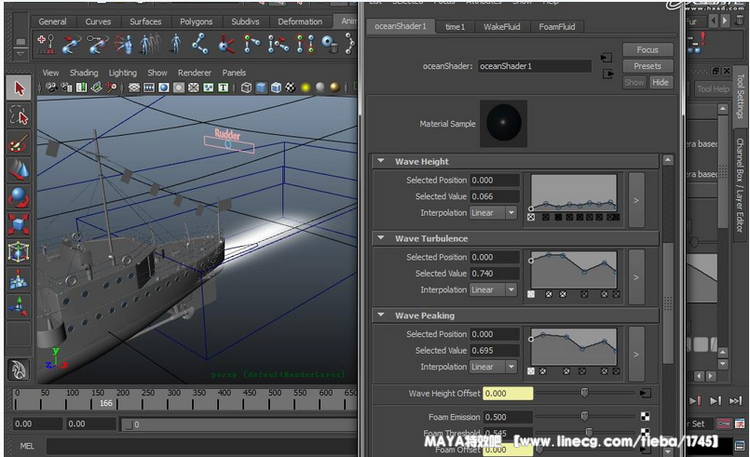
Task: Click the Joint tool shelf icon
Action: coord(200,44)
